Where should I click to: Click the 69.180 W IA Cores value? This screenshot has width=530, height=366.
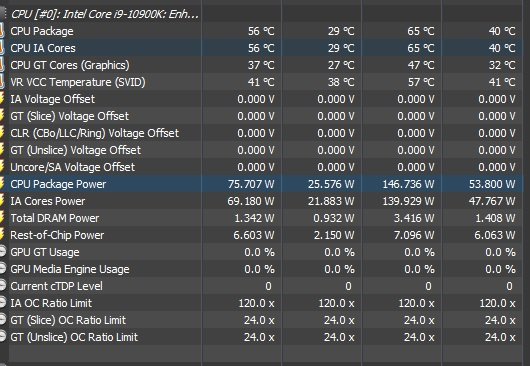(x=251, y=201)
